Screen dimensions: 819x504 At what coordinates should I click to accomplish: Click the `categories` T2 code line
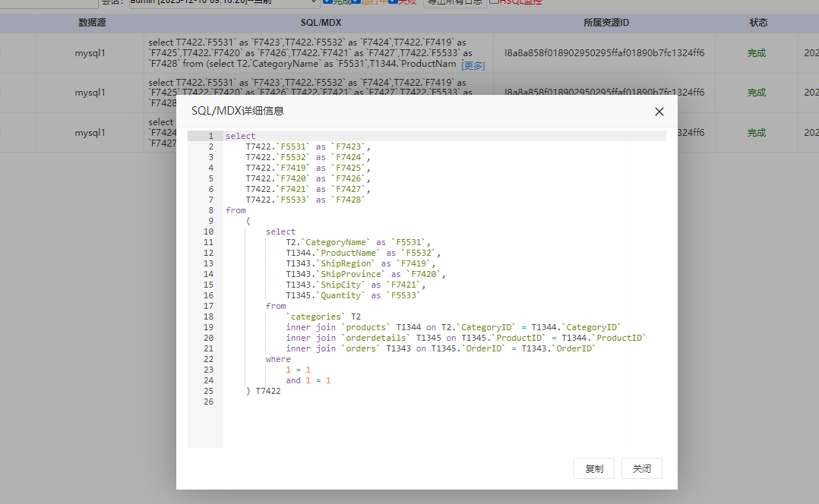click(x=324, y=317)
